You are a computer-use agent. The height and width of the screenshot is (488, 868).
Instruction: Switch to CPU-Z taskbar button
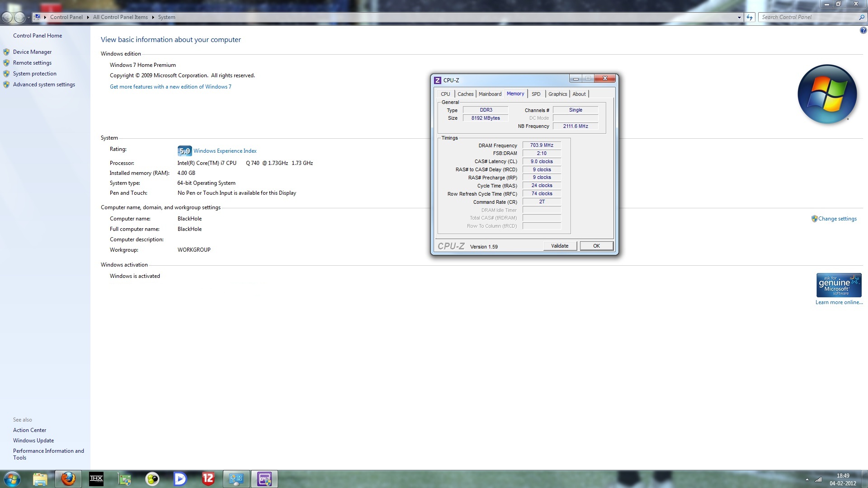(264, 479)
